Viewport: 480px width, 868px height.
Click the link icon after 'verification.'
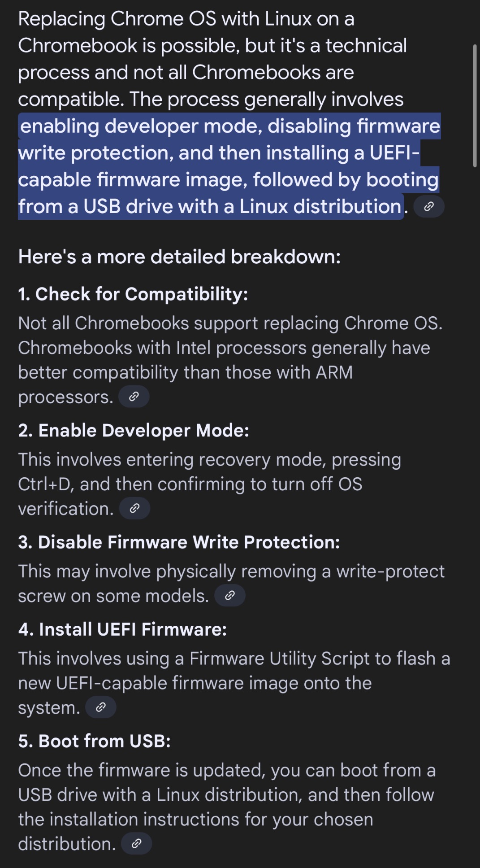pyautogui.click(x=134, y=508)
